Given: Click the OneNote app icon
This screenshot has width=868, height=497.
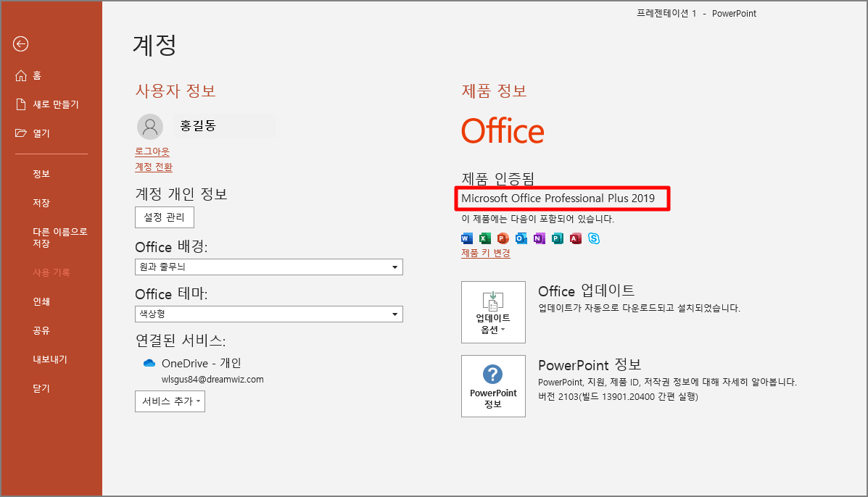Looking at the screenshot, I should (x=540, y=238).
